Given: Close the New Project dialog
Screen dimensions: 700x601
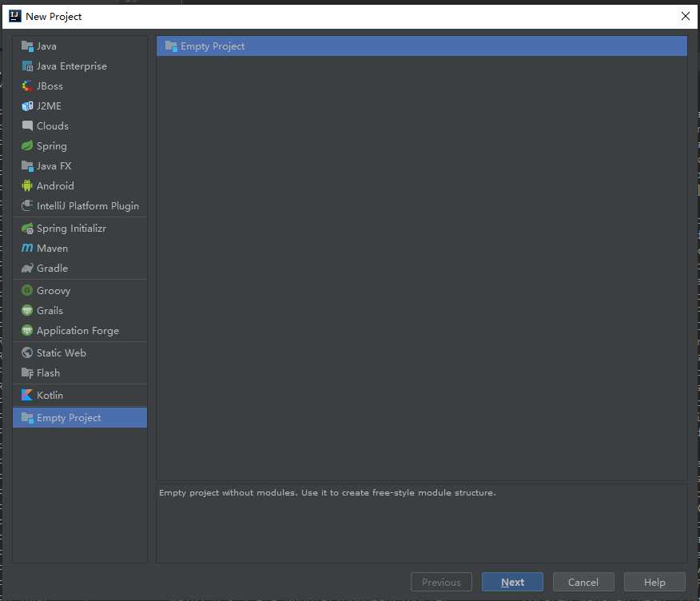Looking at the screenshot, I should [686, 16].
